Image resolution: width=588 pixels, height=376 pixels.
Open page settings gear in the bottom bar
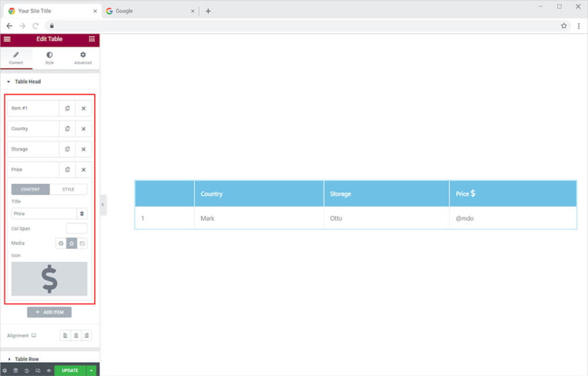click(x=5, y=370)
